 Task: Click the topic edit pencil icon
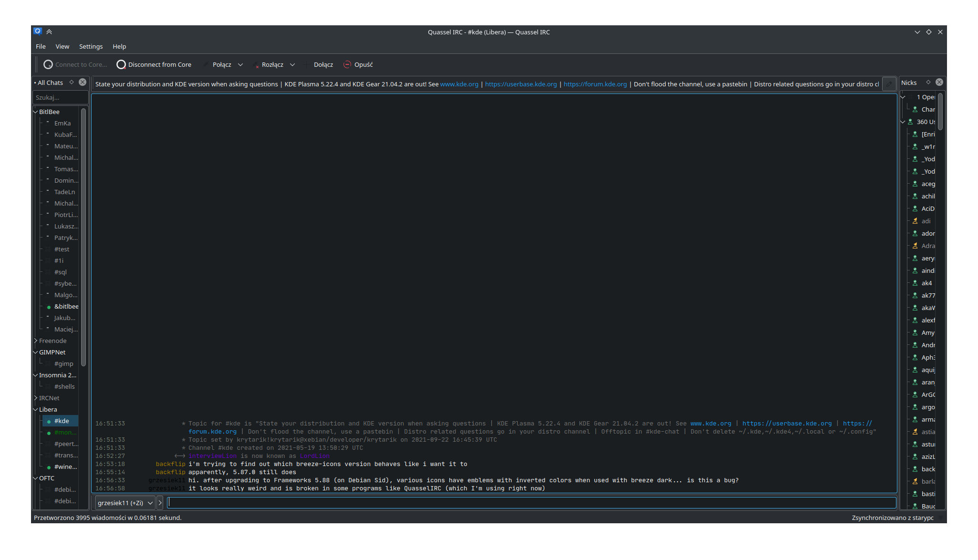point(889,84)
